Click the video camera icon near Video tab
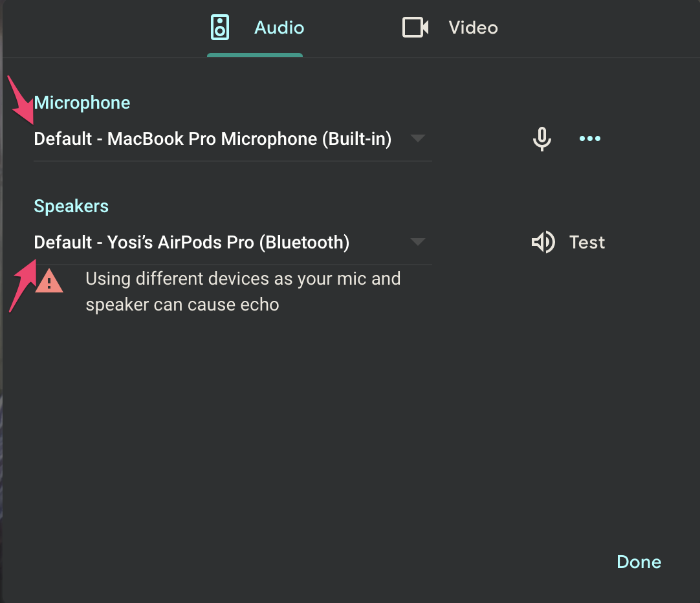 click(414, 27)
